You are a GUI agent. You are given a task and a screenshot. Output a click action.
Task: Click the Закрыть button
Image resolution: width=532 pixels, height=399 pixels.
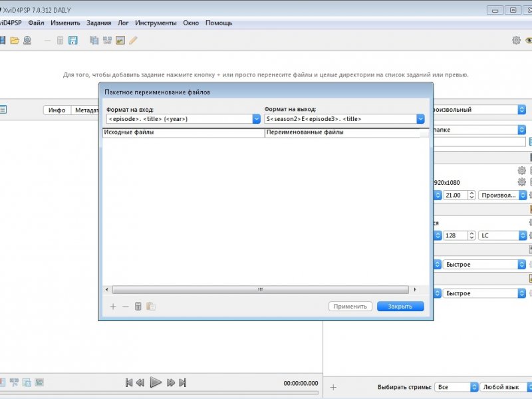point(400,307)
